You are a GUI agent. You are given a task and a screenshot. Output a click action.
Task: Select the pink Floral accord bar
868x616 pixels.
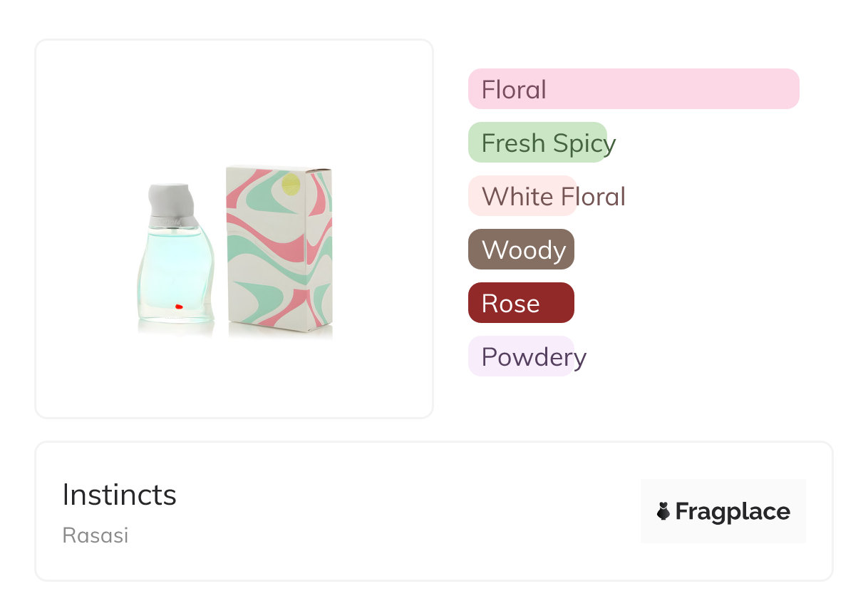pyautogui.click(x=633, y=89)
